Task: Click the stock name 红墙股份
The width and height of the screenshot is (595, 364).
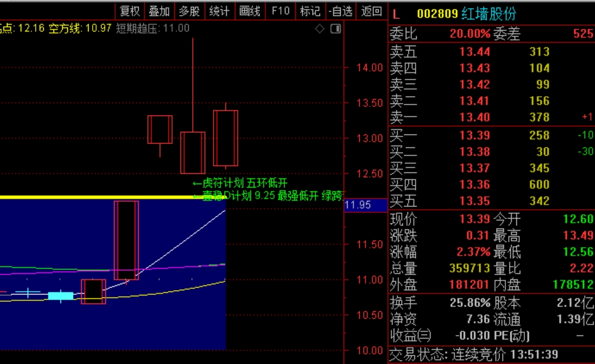Action: tap(489, 14)
